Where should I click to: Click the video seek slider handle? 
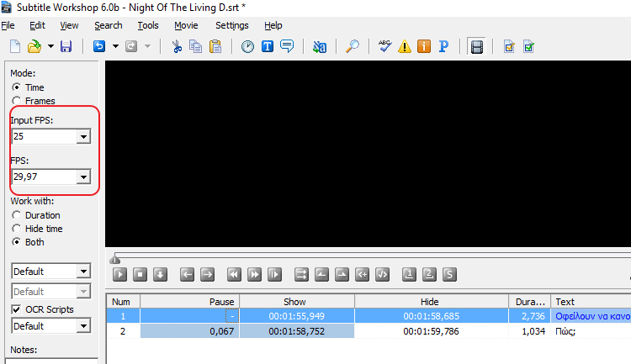click(115, 259)
